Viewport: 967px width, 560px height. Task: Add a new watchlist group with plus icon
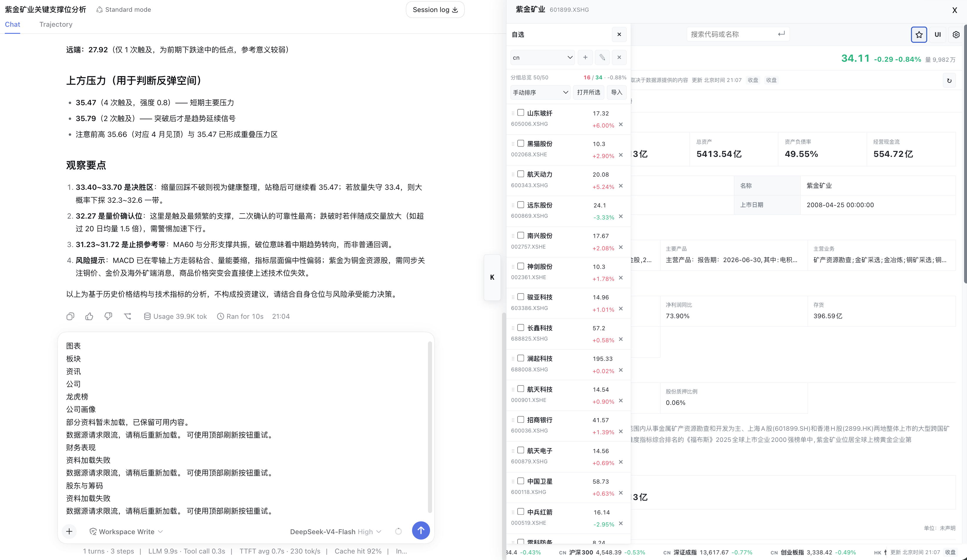pyautogui.click(x=585, y=58)
